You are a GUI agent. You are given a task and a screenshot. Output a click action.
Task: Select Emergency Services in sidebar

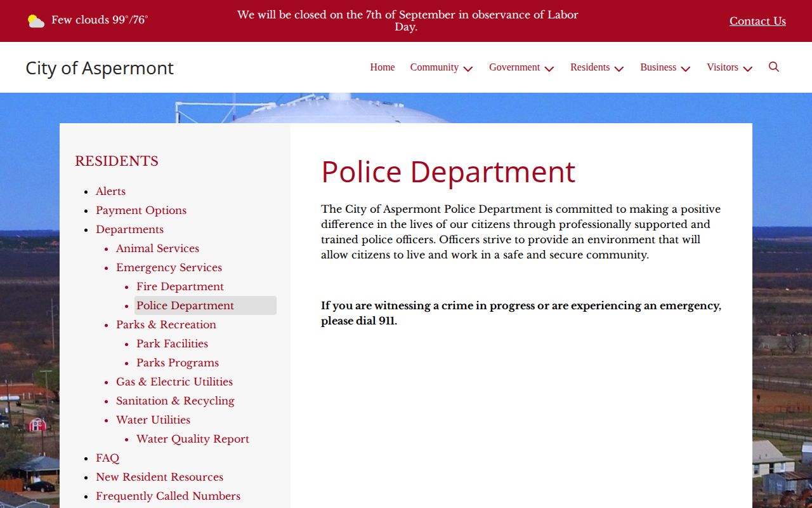pos(169,267)
